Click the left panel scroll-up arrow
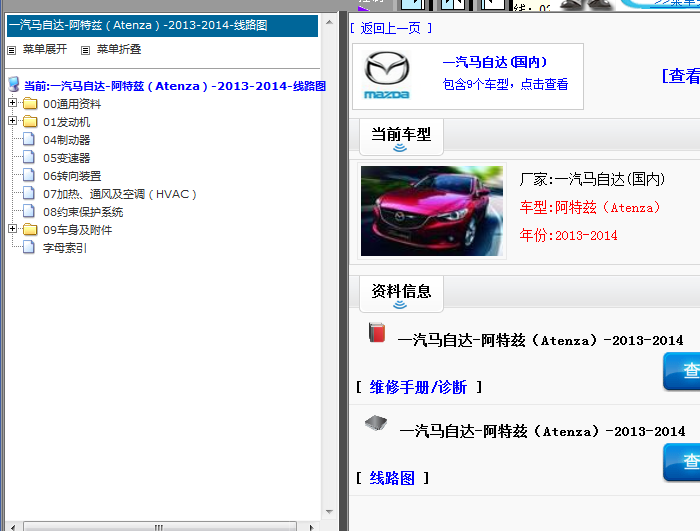 click(329, 22)
